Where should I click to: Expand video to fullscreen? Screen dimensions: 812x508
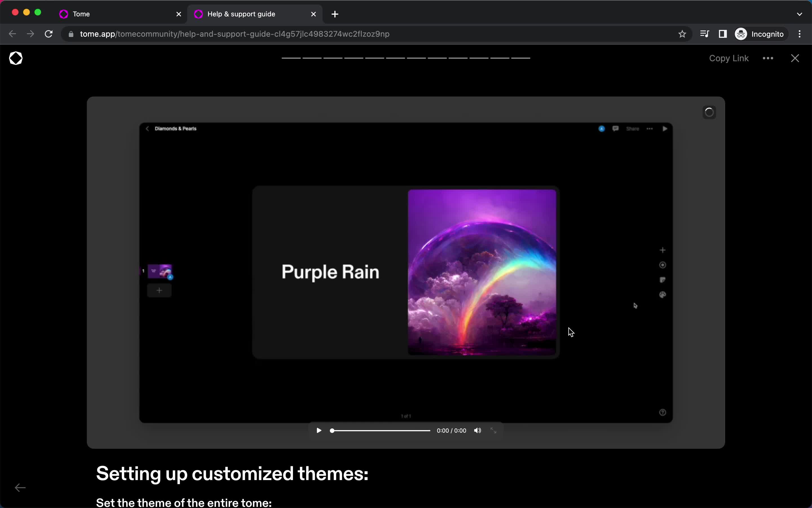point(493,430)
